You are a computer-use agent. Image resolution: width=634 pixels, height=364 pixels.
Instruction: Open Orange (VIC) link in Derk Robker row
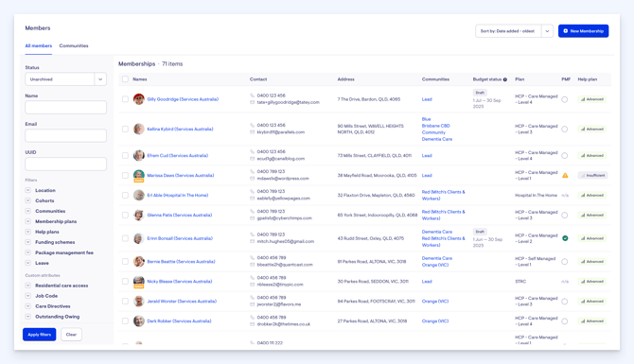click(x=435, y=321)
